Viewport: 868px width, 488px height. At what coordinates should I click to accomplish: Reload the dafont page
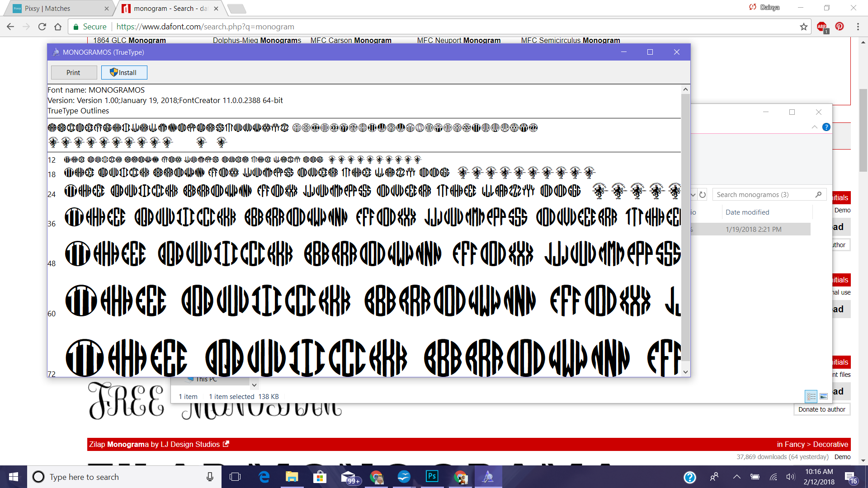point(42,27)
